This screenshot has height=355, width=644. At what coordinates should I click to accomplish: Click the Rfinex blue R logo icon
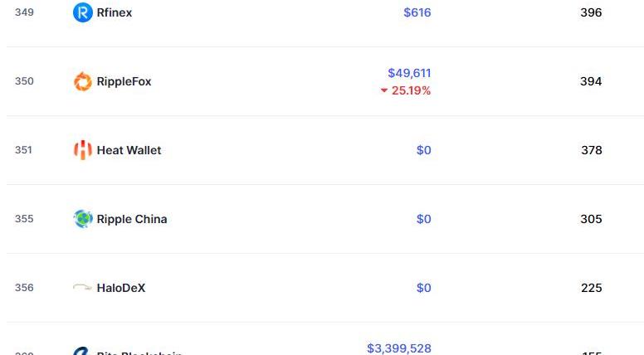tap(82, 12)
